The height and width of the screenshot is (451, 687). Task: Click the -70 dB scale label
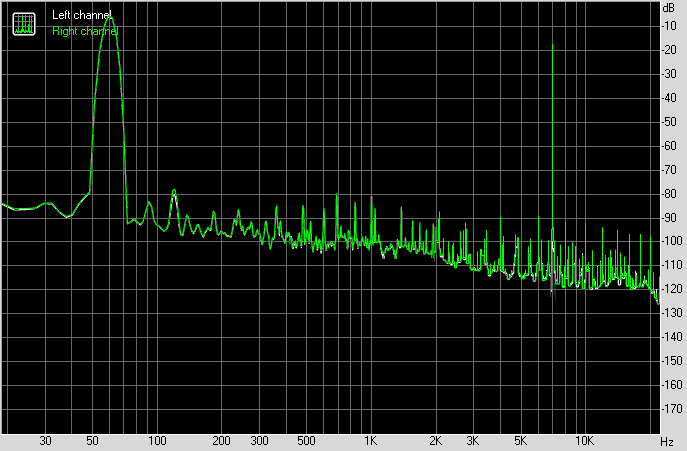(669, 170)
